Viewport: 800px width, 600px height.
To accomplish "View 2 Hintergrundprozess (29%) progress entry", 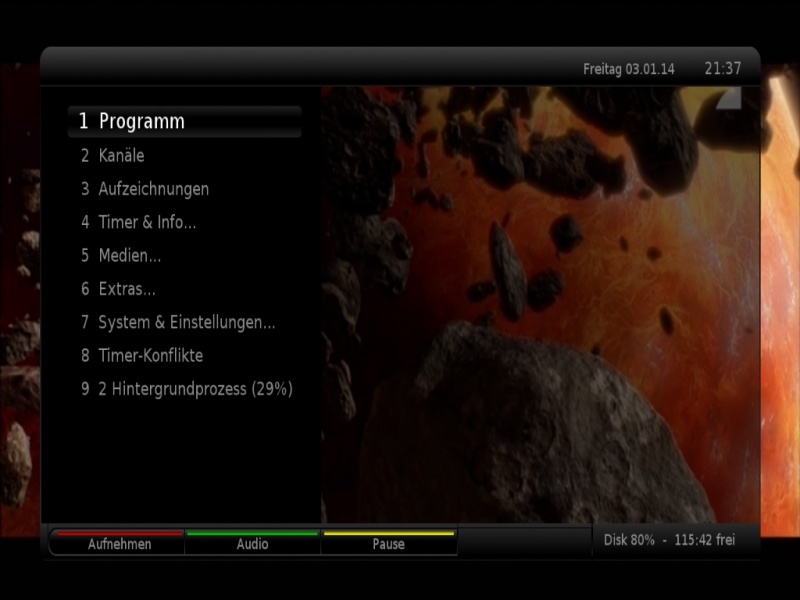I will pos(195,389).
